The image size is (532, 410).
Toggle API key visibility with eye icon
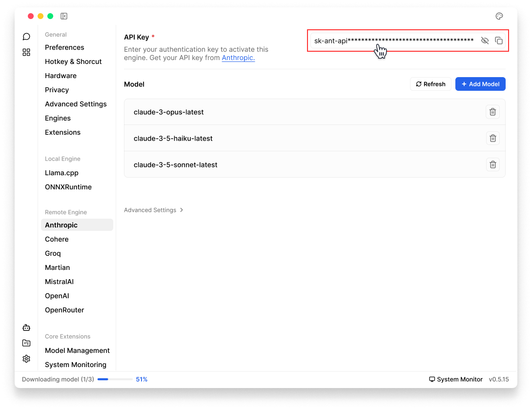[x=485, y=41]
